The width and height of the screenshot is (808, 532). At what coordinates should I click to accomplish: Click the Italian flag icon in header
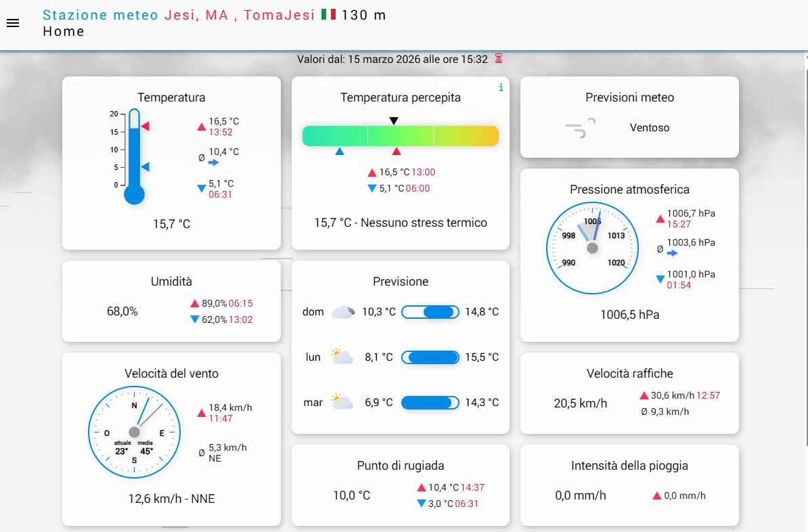tap(329, 15)
